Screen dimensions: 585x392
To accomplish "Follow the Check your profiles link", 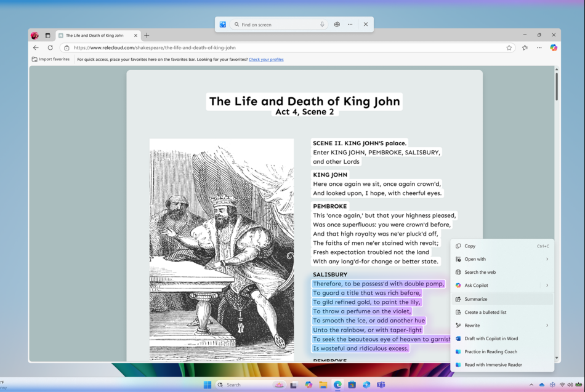I will [x=268, y=59].
